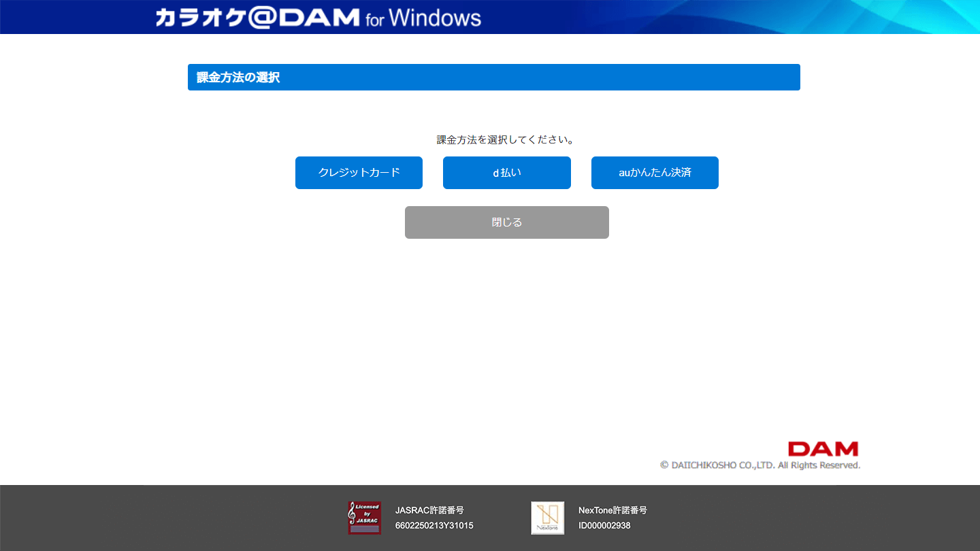Click the number 6602250213Y31015
The image size is (980, 551).
[434, 526]
